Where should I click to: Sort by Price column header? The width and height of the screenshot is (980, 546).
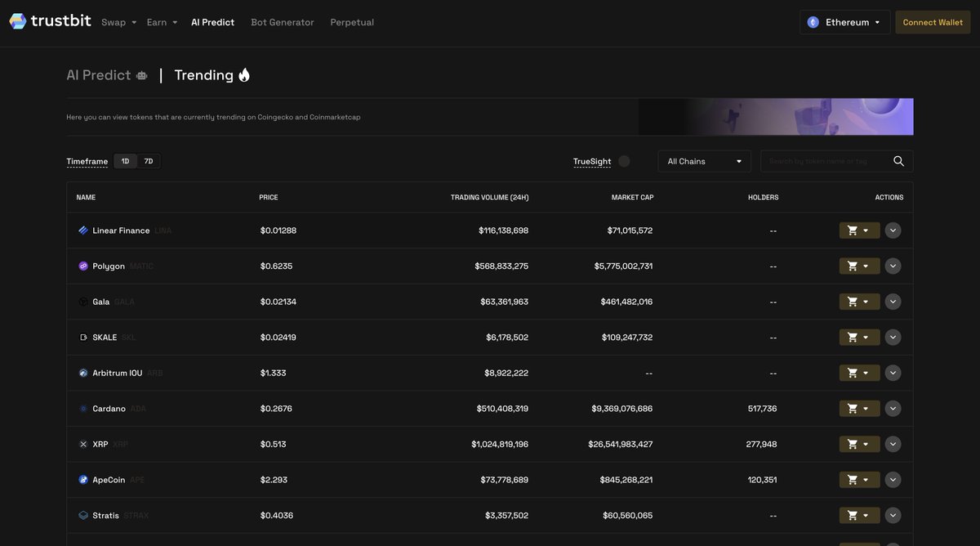pyautogui.click(x=269, y=198)
